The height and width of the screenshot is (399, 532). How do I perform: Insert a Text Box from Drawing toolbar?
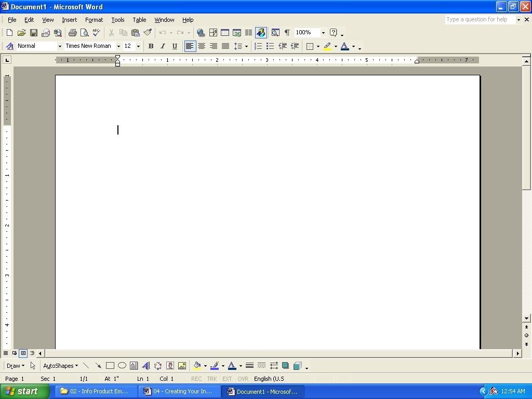pyautogui.click(x=134, y=366)
